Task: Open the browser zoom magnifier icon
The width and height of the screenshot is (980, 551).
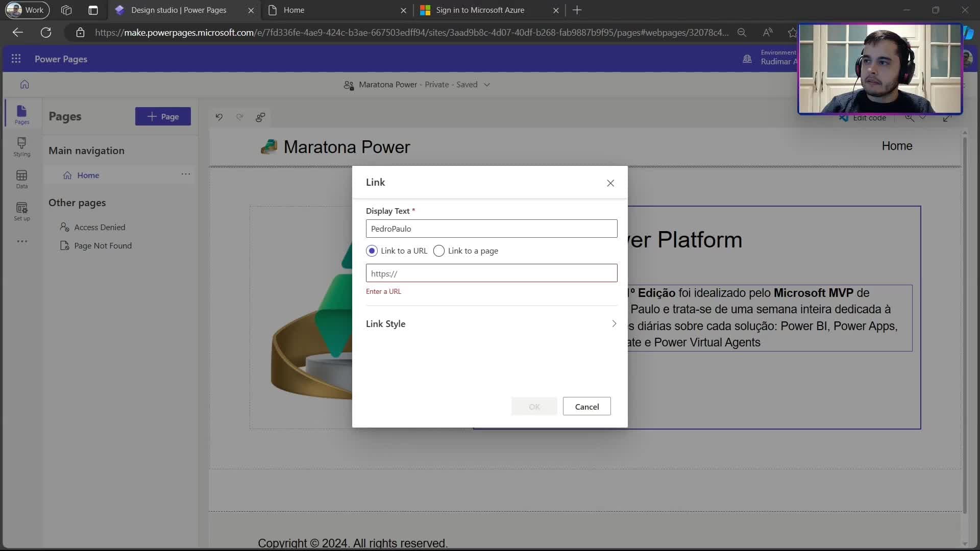Action: (x=742, y=33)
